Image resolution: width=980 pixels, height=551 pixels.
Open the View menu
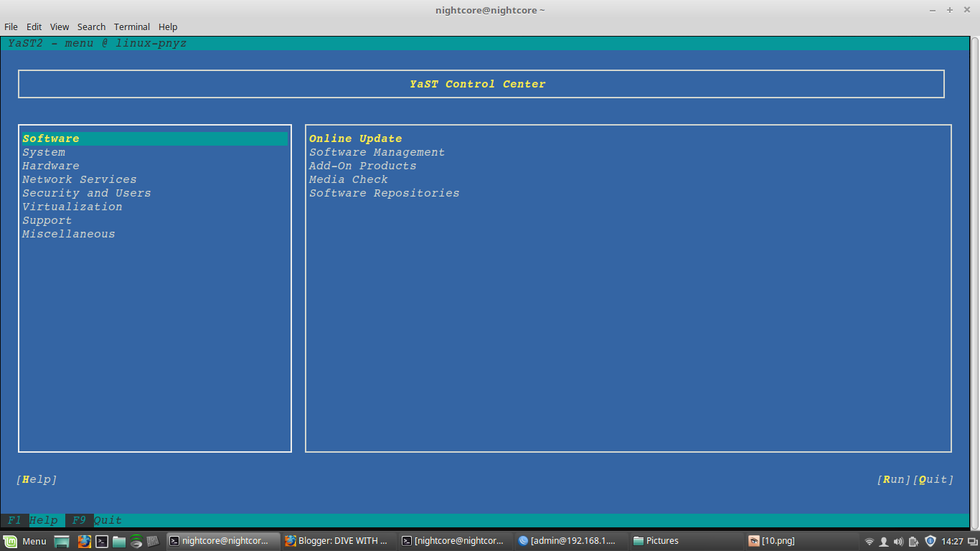click(60, 27)
